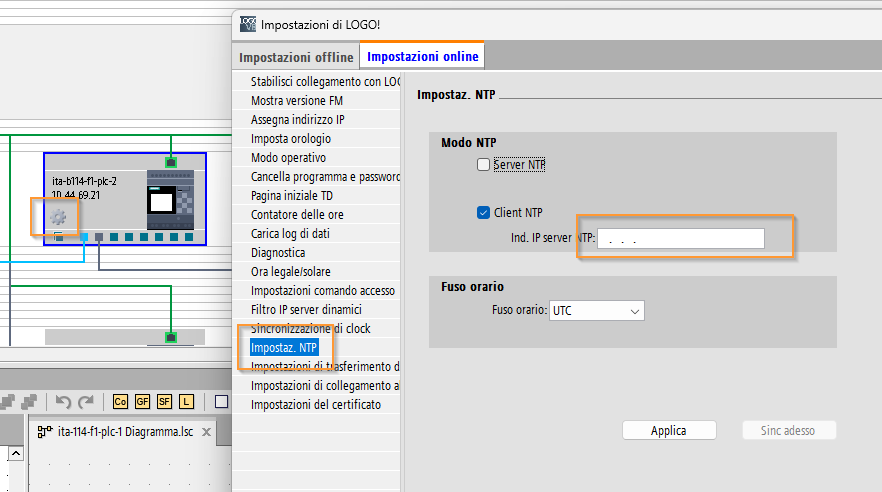This screenshot has height=492, width=882.
Task: Open settings gear on ita-b114-f1-plc-2 device
Action: [x=58, y=217]
